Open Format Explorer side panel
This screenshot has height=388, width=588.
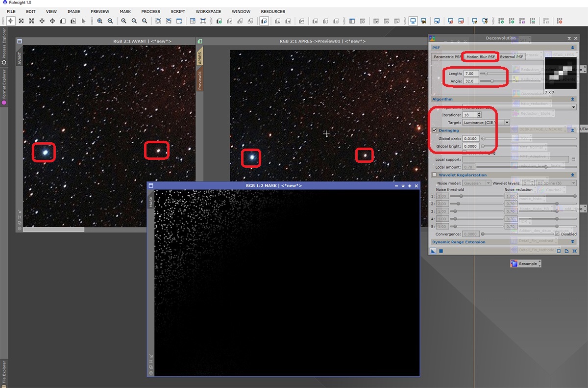click(4, 87)
